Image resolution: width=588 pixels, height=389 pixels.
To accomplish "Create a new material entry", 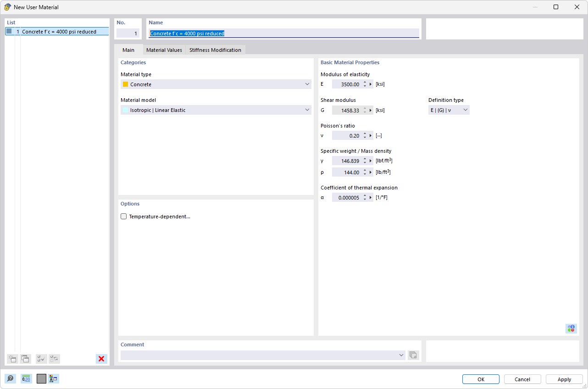I will click(x=12, y=359).
